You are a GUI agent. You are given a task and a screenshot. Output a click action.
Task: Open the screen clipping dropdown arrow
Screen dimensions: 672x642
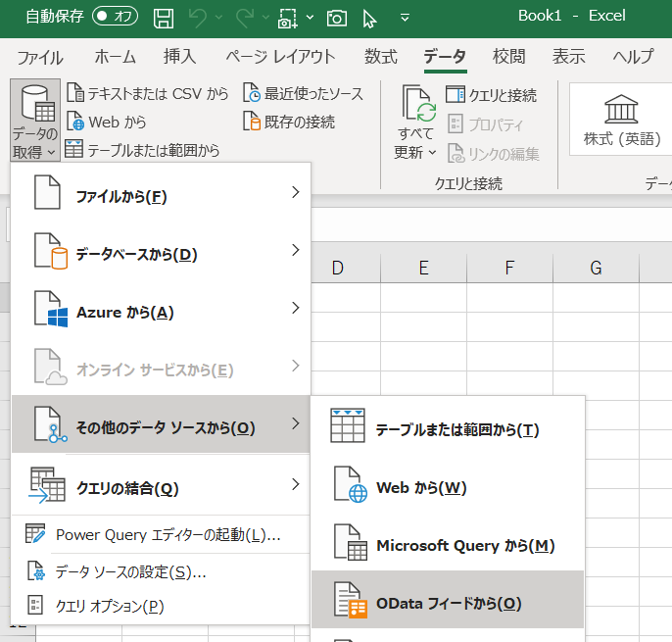[310, 18]
